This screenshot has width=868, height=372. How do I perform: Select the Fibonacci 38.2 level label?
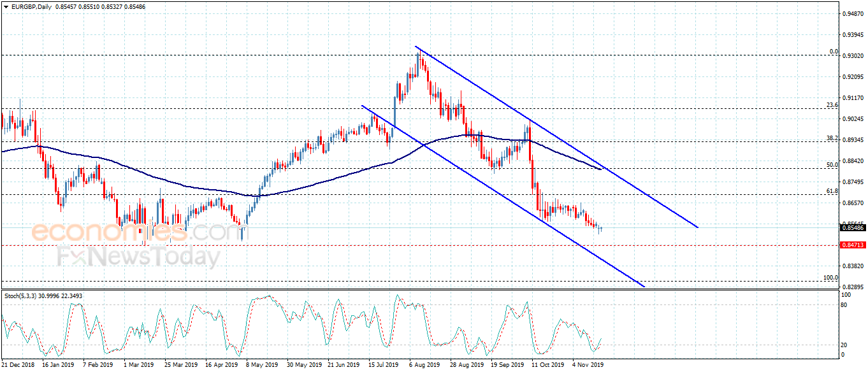(x=832, y=138)
